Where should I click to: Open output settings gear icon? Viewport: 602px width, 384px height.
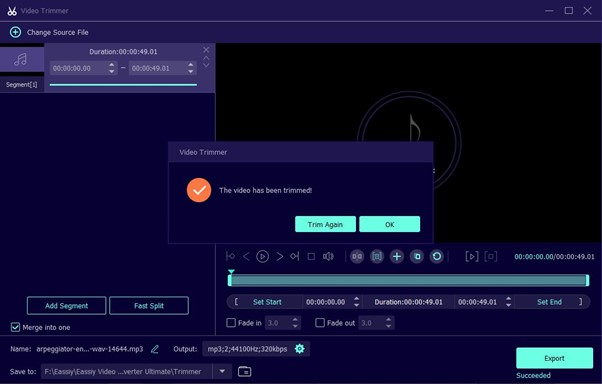tap(299, 349)
